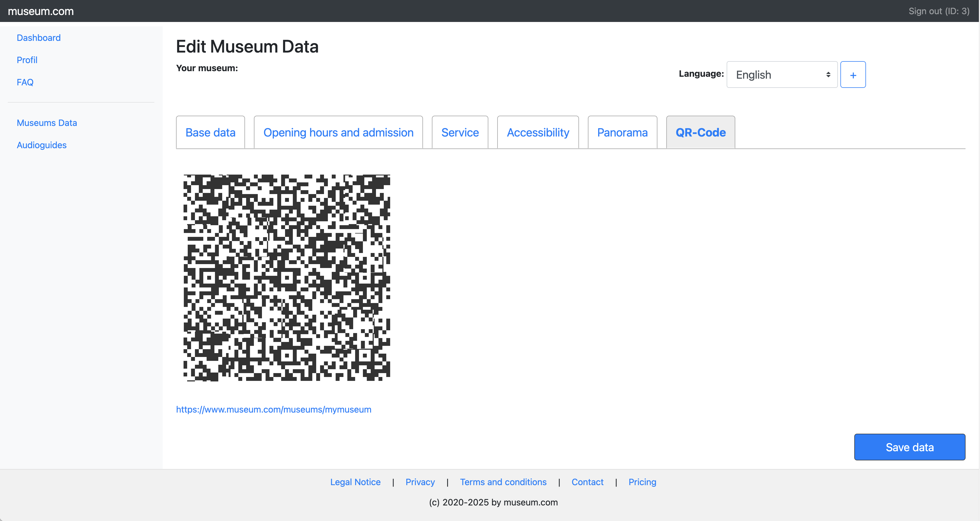980x521 pixels.
Task: Select the Service tab
Action: 460,132
